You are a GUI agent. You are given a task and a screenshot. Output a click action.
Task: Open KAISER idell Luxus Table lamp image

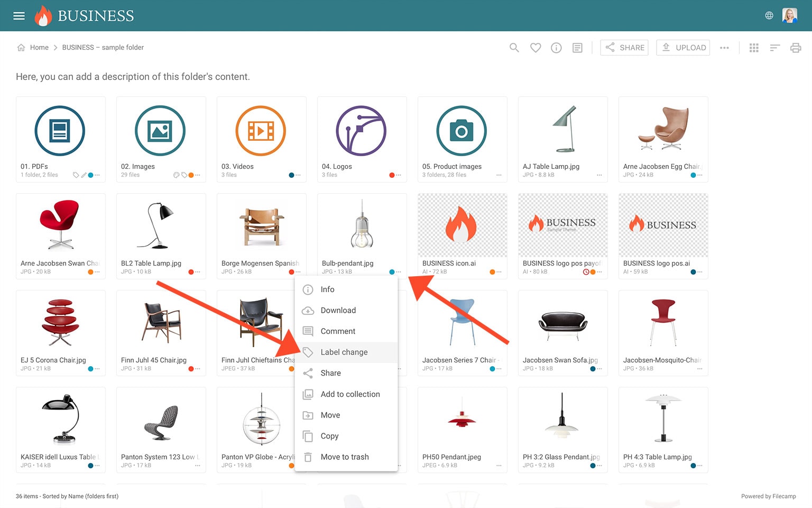point(60,419)
